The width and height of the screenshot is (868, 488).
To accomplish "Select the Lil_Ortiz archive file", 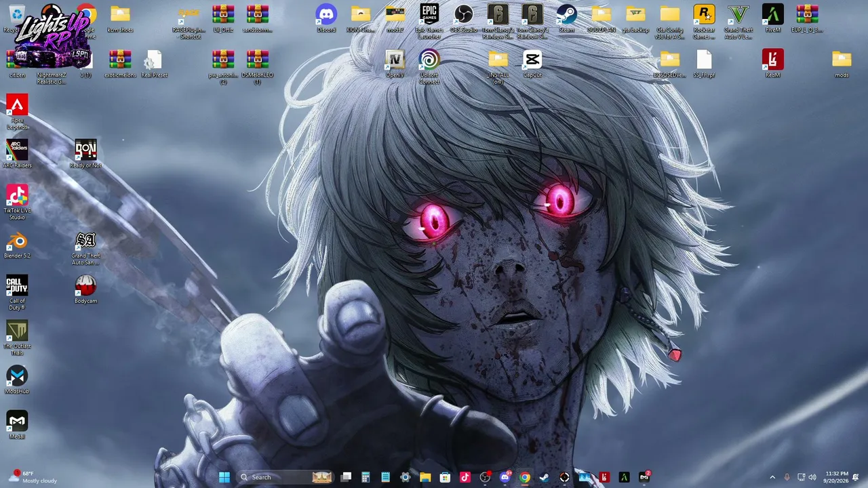I will [x=223, y=18].
